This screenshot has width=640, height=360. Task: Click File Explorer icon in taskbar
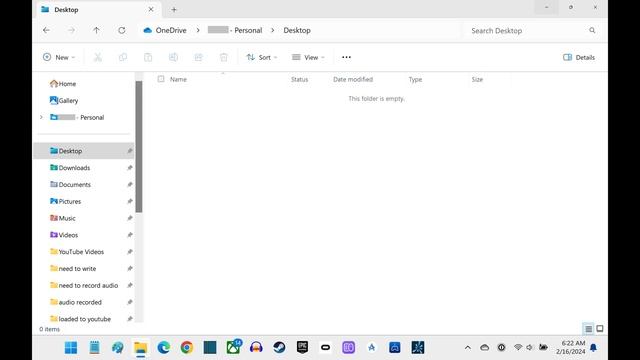point(140,347)
